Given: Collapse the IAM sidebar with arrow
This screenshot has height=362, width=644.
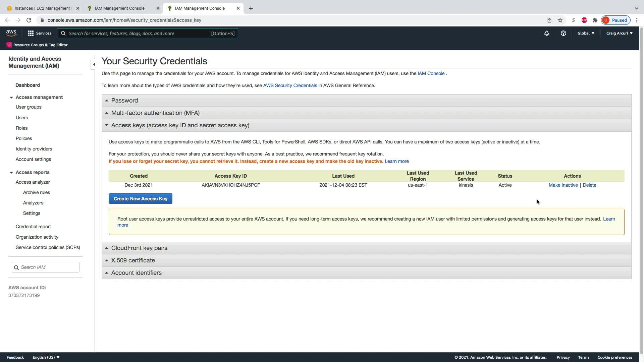Looking at the screenshot, I should (94, 64).
